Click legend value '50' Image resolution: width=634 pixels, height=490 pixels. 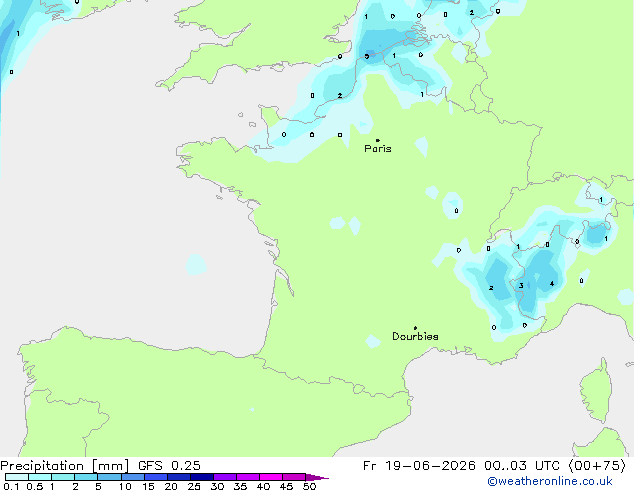[x=310, y=486]
